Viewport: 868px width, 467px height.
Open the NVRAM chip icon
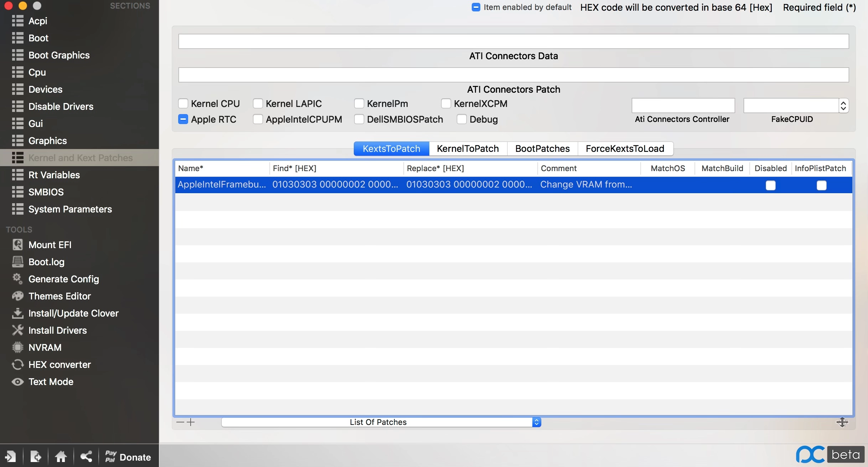click(x=17, y=347)
